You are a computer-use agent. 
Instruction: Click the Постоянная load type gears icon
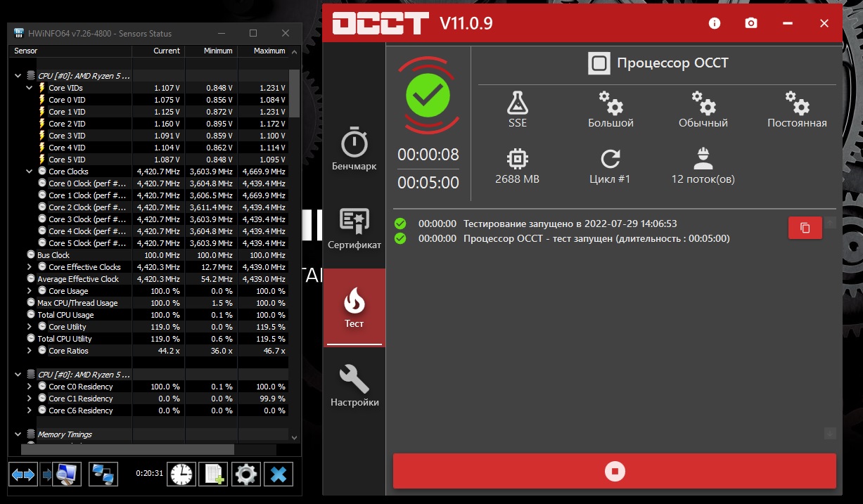pos(797,103)
